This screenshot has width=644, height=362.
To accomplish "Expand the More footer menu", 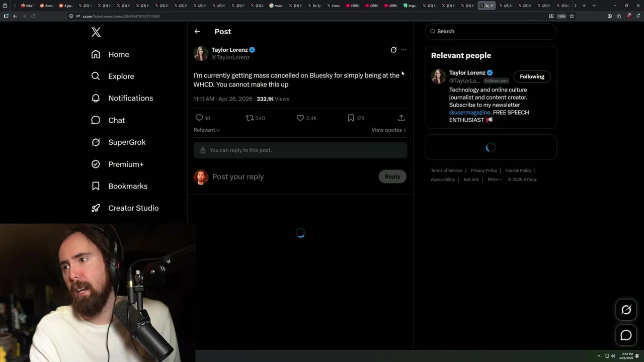I will (495, 179).
